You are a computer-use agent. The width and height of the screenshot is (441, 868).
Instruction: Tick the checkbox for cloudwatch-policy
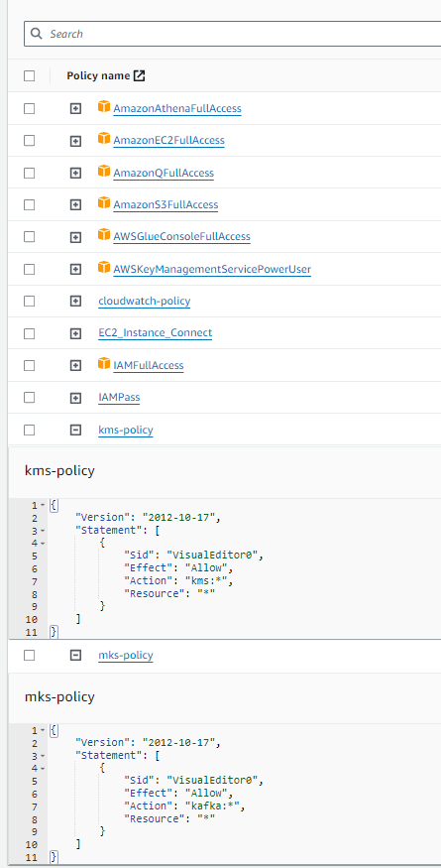tap(30, 302)
